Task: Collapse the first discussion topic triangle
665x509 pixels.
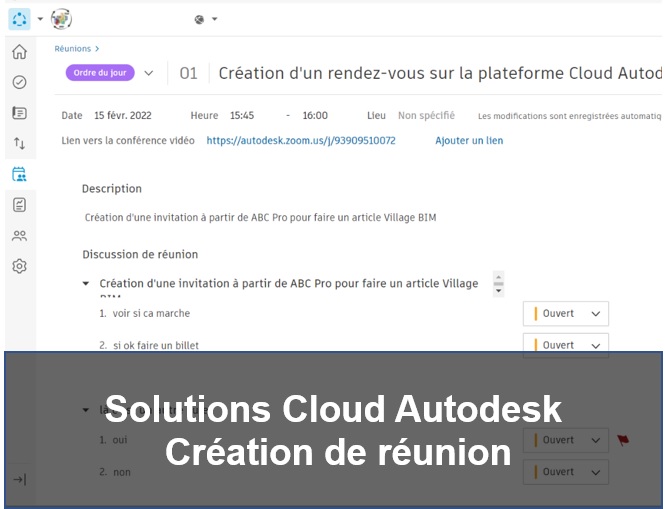Action: (x=86, y=283)
